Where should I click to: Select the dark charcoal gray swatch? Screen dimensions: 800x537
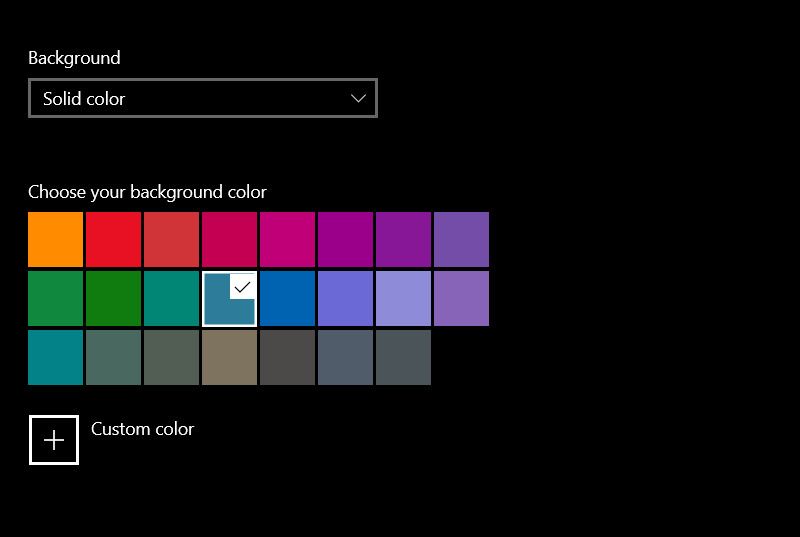287,357
